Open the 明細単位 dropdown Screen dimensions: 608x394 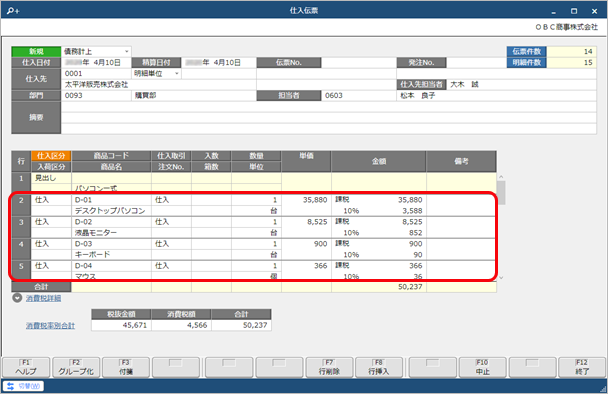(176, 73)
